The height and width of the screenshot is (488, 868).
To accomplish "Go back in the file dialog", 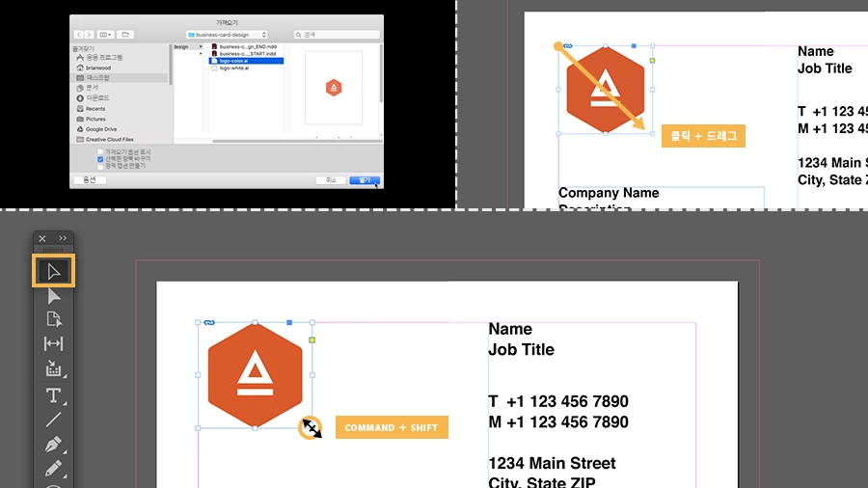I will (x=79, y=35).
